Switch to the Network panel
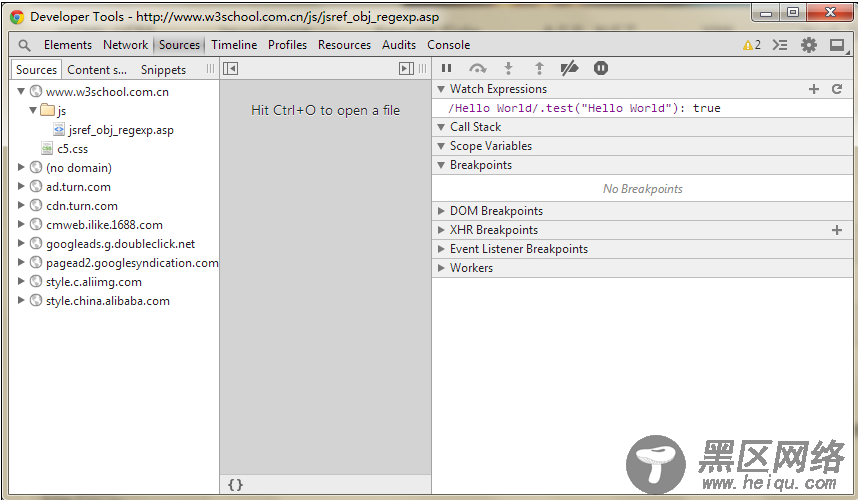The height and width of the screenshot is (500, 858). coord(125,45)
